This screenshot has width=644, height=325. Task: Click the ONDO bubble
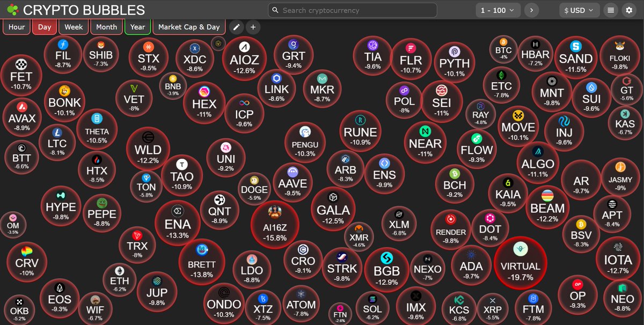pyautogui.click(x=224, y=305)
